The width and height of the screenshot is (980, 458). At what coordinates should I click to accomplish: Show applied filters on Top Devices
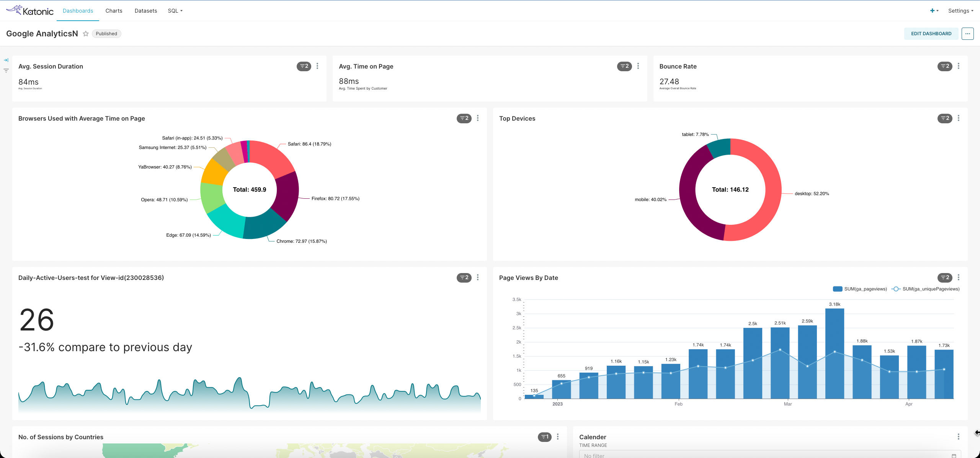coord(945,118)
